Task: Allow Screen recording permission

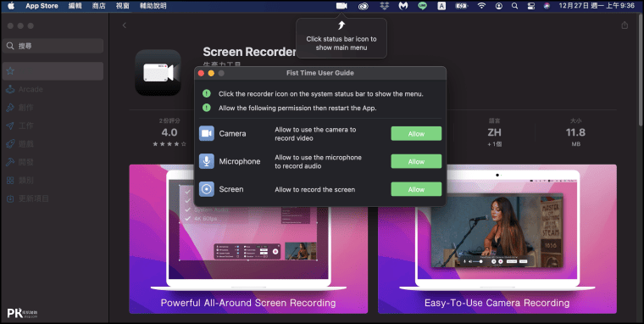Action: tap(416, 189)
